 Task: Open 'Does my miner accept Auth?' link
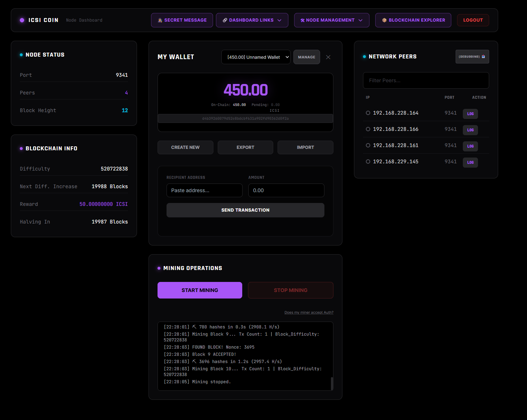click(x=309, y=313)
